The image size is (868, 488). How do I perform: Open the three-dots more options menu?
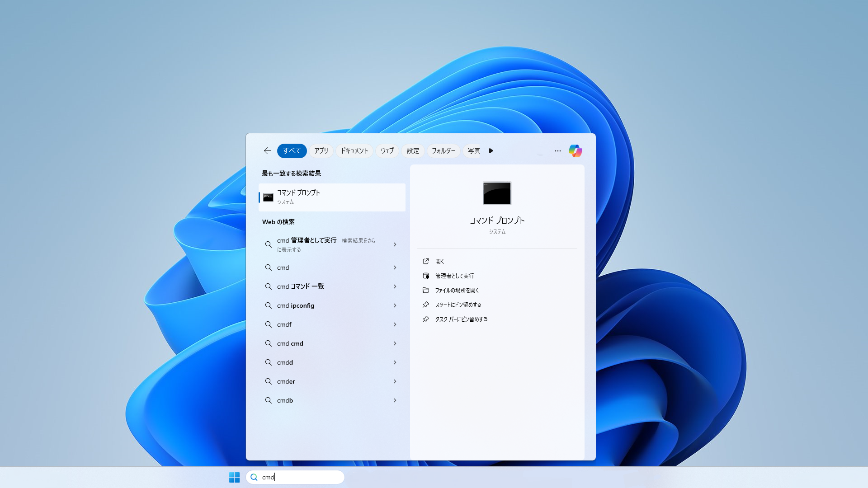[x=557, y=151]
